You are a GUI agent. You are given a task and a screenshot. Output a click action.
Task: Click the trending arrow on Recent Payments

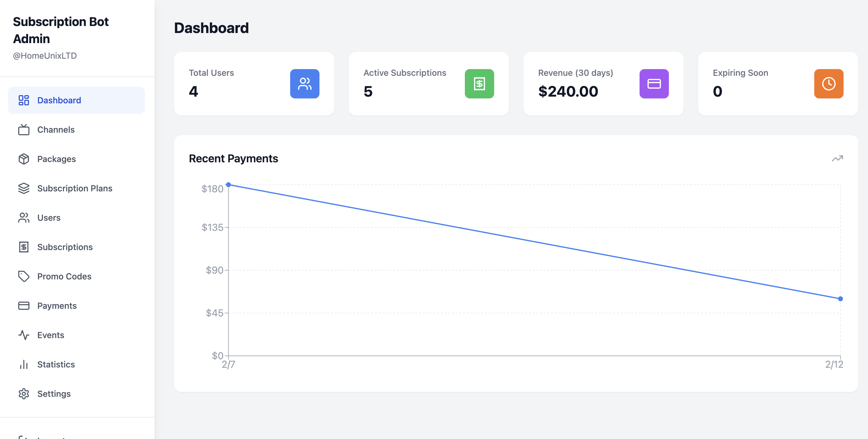tap(838, 158)
